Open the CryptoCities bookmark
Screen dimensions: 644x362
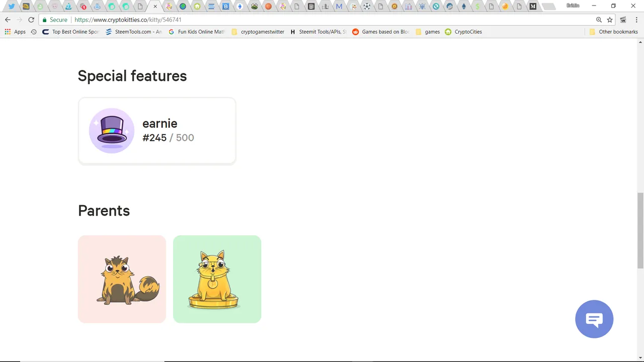(x=463, y=32)
